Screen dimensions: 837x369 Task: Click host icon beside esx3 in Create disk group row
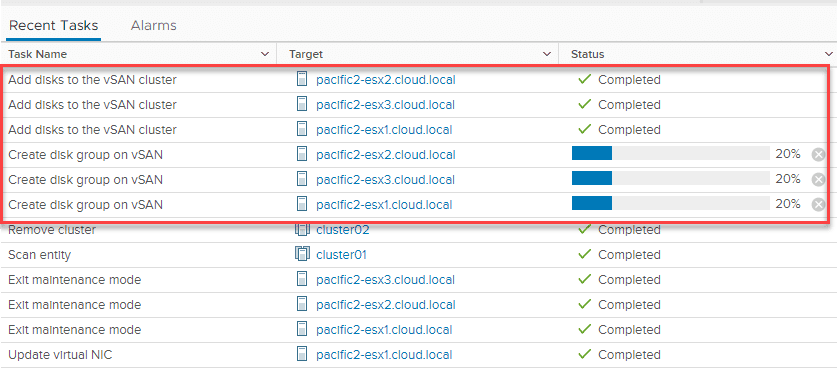pyautogui.click(x=302, y=179)
